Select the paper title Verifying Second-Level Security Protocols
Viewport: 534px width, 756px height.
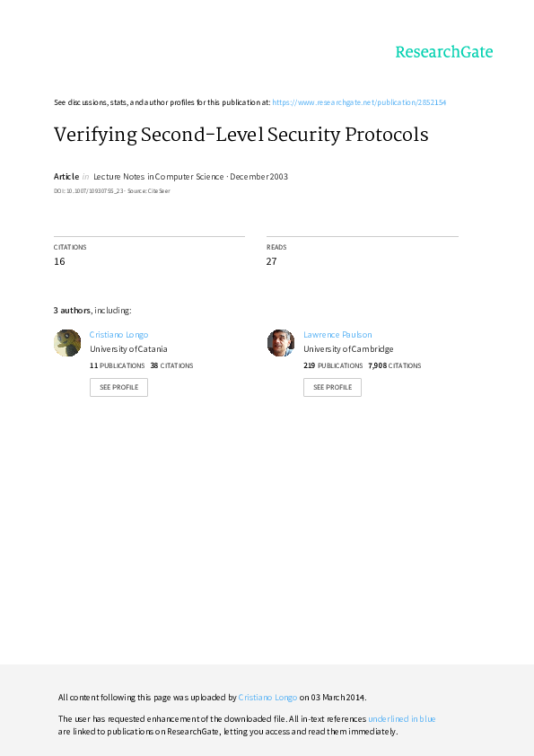(x=241, y=135)
